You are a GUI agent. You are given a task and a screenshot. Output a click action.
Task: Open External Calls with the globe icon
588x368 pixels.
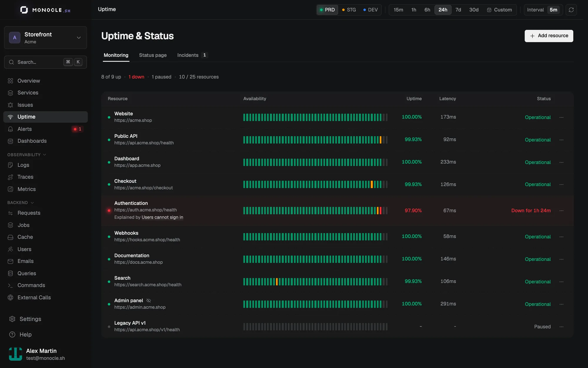click(46, 297)
